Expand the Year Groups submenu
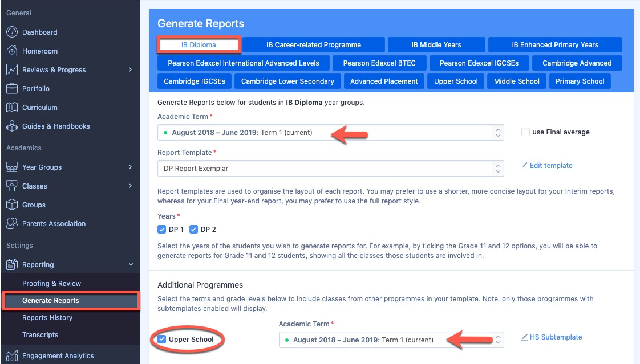 click(131, 167)
